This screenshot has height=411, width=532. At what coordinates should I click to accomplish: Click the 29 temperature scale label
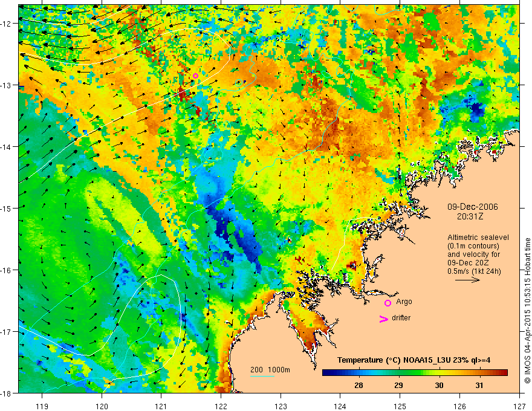coord(398,385)
